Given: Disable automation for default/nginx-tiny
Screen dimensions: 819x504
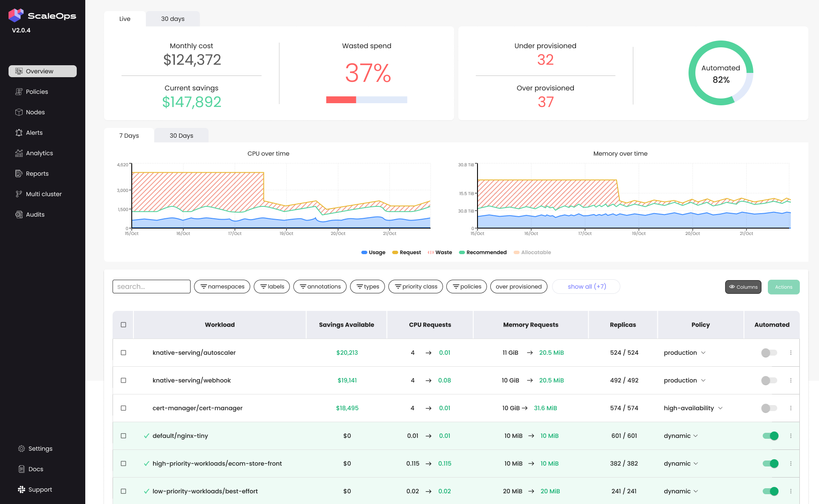Looking at the screenshot, I should [x=770, y=436].
